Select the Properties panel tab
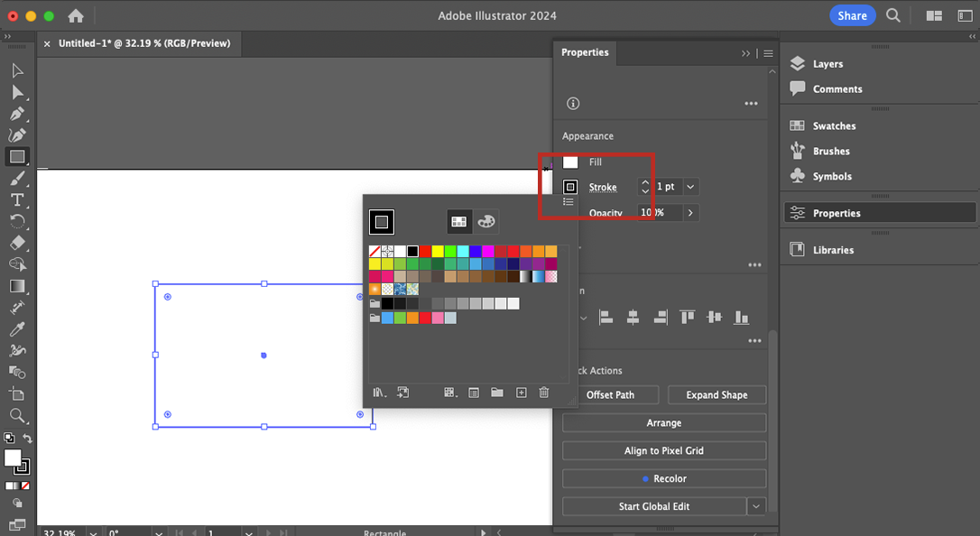Viewport: 980px width, 536px height. [x=585, y=52]
